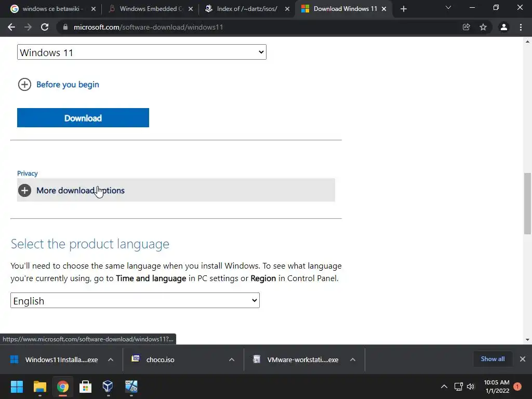Switch to Index of /~dartz/isos/ tab

(x=247, y=9)
